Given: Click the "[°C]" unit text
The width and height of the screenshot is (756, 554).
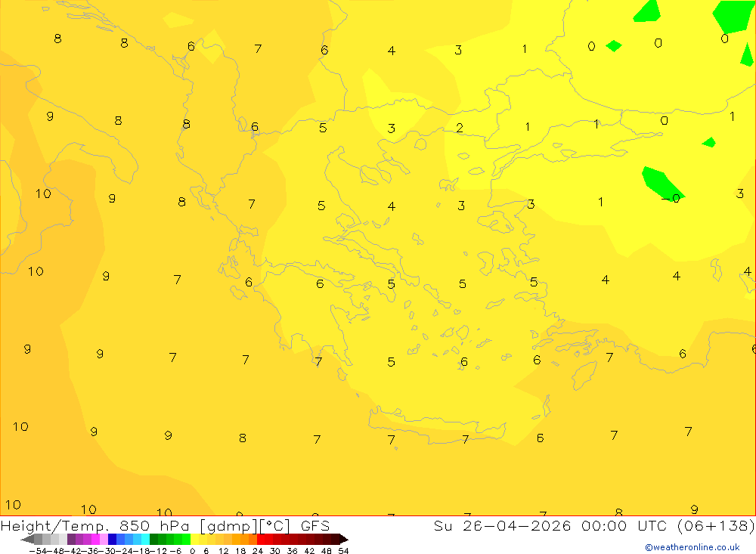Looking at the screenshot, I should click(275, 526).
